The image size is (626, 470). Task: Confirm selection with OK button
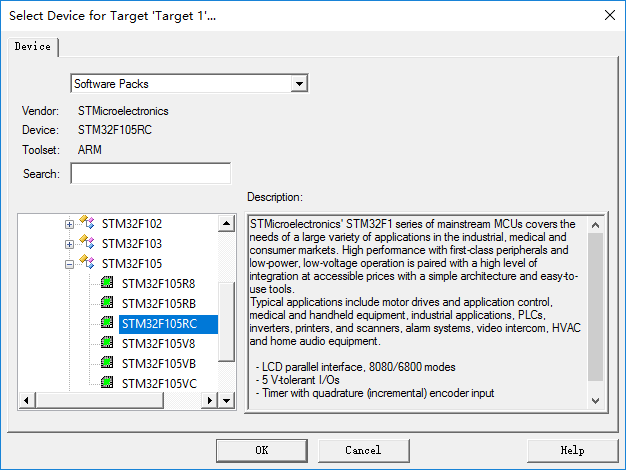[262, 450]
